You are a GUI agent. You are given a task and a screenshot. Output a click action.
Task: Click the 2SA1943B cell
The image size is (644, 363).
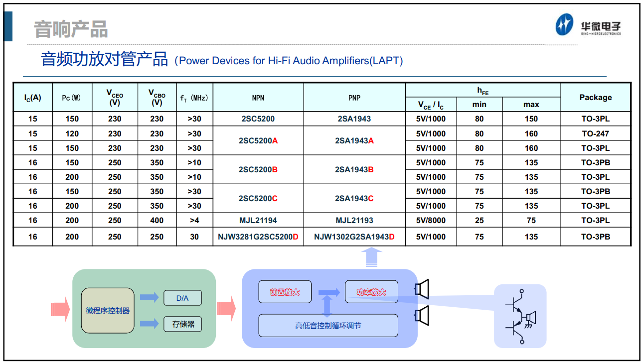354,170
